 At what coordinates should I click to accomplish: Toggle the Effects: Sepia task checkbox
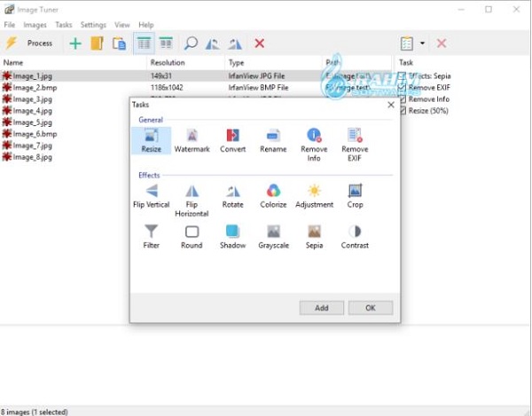click(402, 75)
